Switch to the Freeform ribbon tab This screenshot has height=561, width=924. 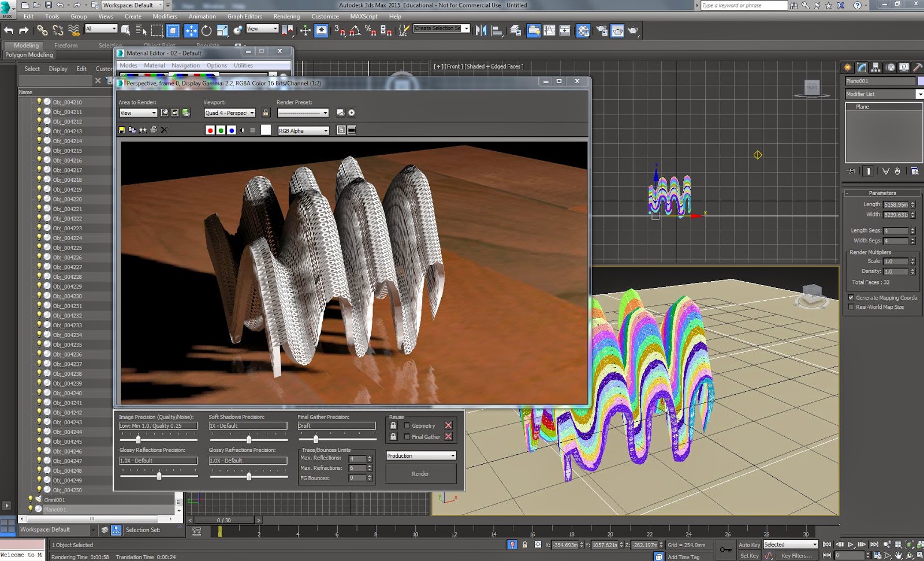point(66,45)
